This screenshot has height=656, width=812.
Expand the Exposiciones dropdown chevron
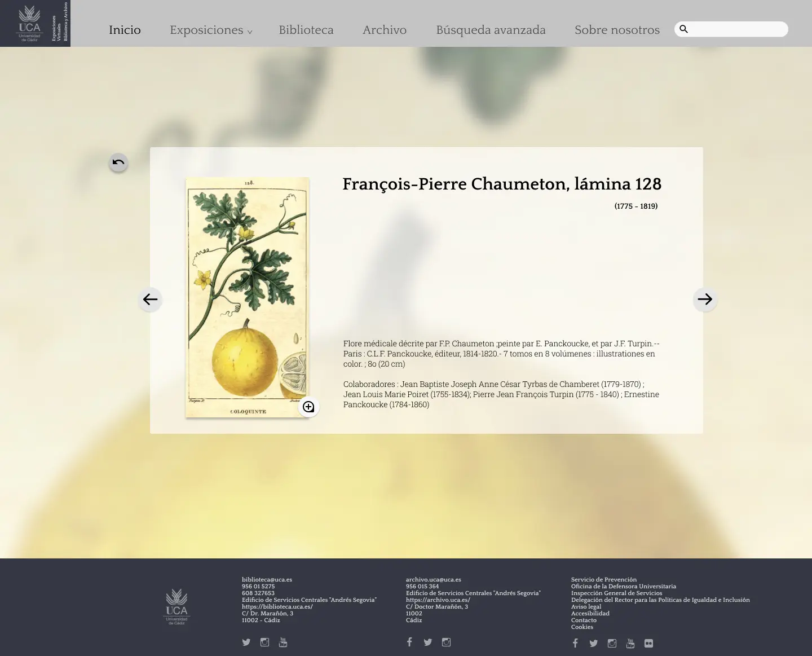(x=250, y=32)
